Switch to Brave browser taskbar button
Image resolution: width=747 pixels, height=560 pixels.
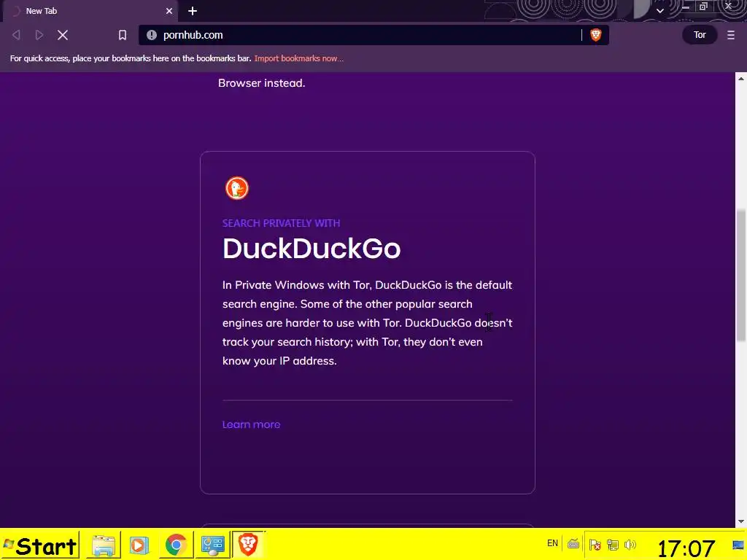coord(248,545)
